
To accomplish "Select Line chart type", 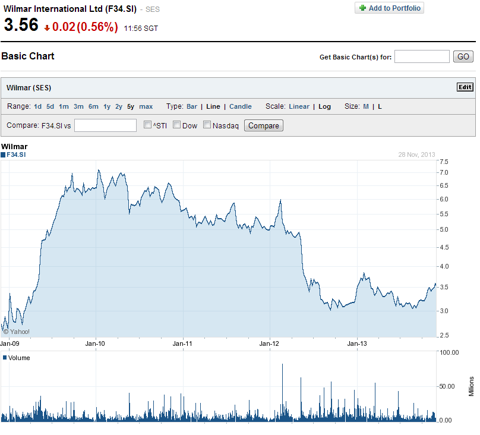I will coord(213,107).
